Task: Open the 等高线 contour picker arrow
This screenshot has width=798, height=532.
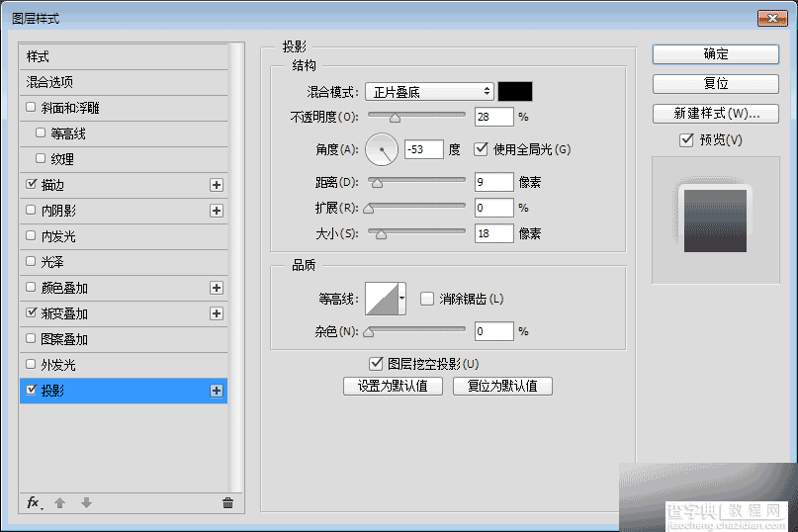Action: (x=402, y=299)
